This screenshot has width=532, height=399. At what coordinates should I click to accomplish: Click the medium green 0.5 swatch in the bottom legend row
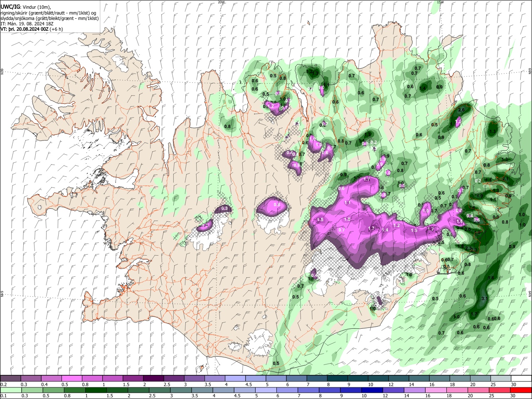(x=54, y=390)
